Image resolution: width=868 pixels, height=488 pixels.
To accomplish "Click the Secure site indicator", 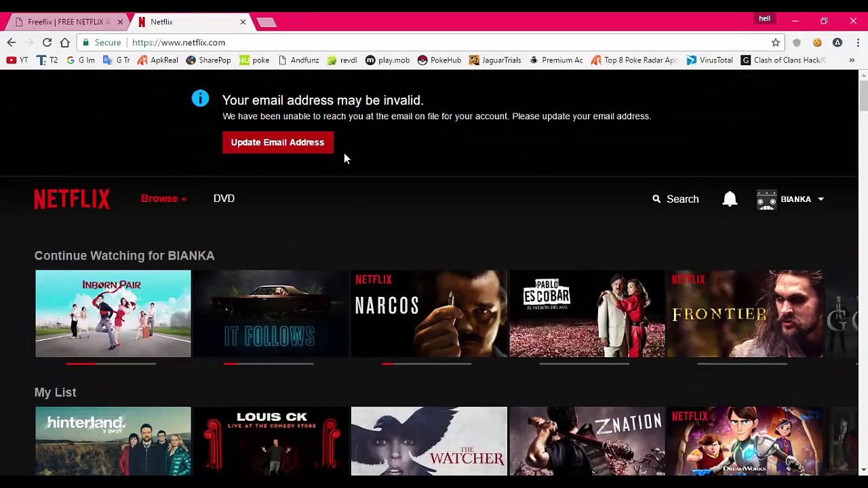I will click(102, 42).
